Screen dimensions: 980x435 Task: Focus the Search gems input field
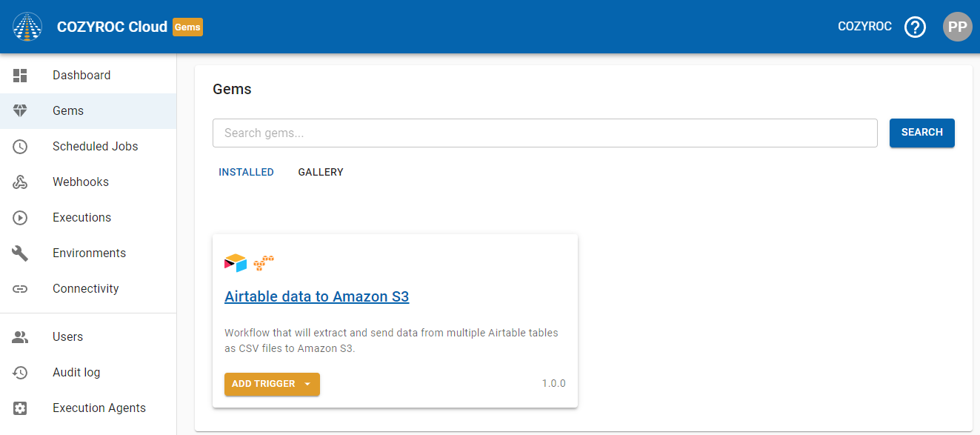(544, 133)
